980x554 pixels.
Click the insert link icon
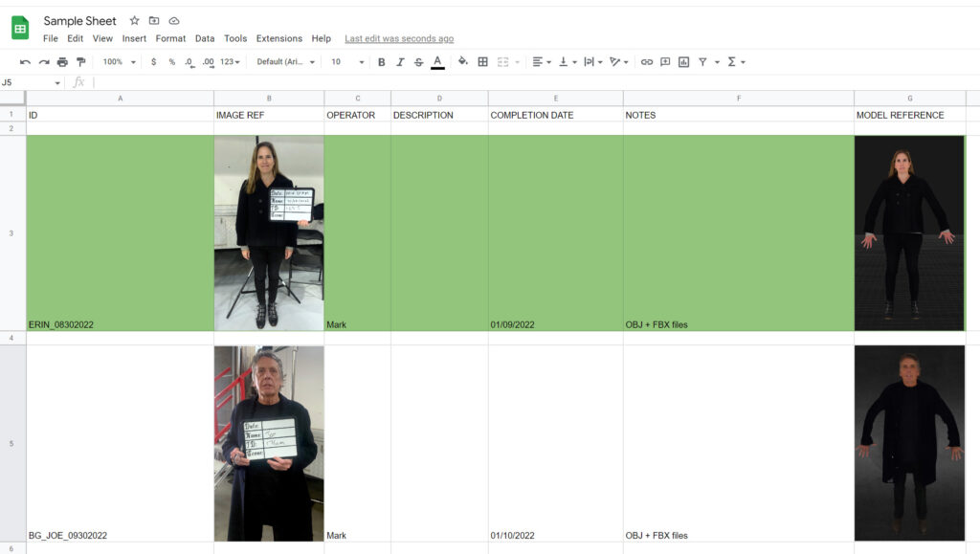pyautogui.click(x=647, y=62)
